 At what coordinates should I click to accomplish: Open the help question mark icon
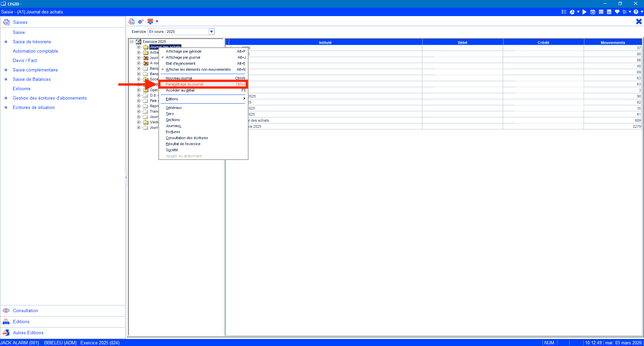(636, 12)
